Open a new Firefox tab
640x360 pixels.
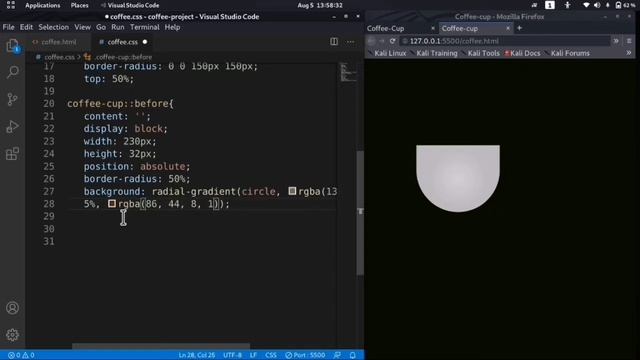pyautogui.click(x=520, y=28)
